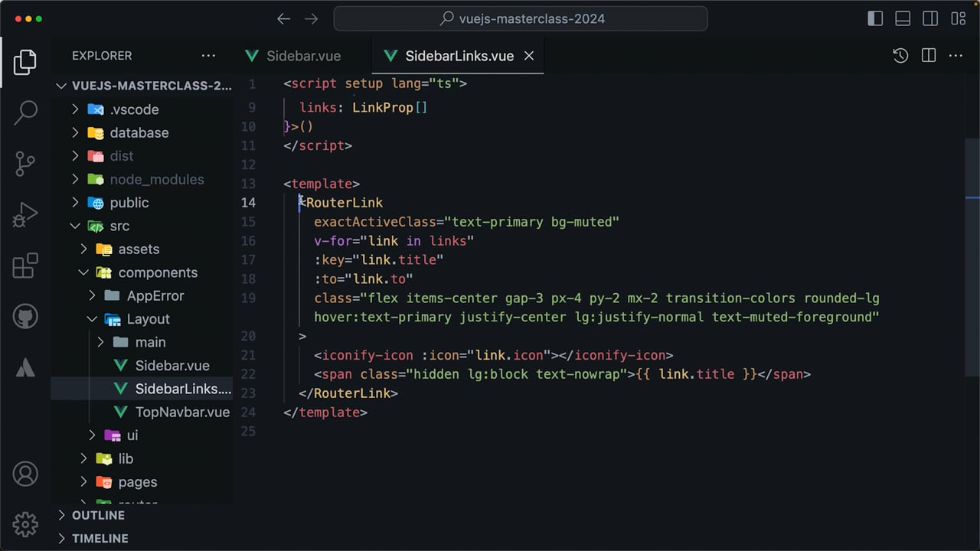Screen dimensions: 980x551
Task: Open the Source Control view icon
Action: 25,164
